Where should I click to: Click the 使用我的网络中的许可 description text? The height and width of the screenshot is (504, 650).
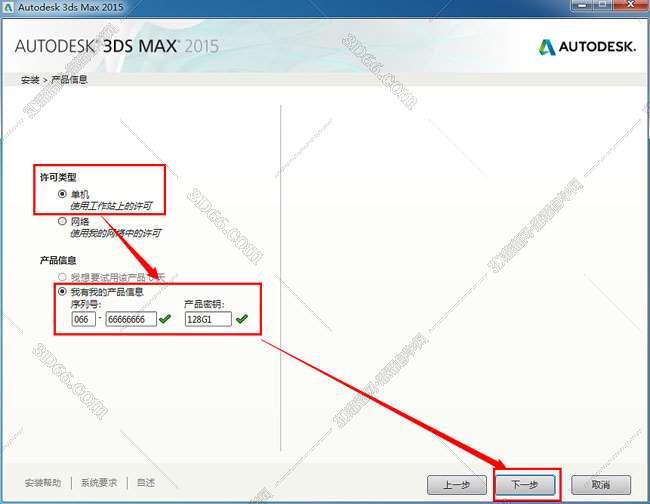click(x=115, y=233)
